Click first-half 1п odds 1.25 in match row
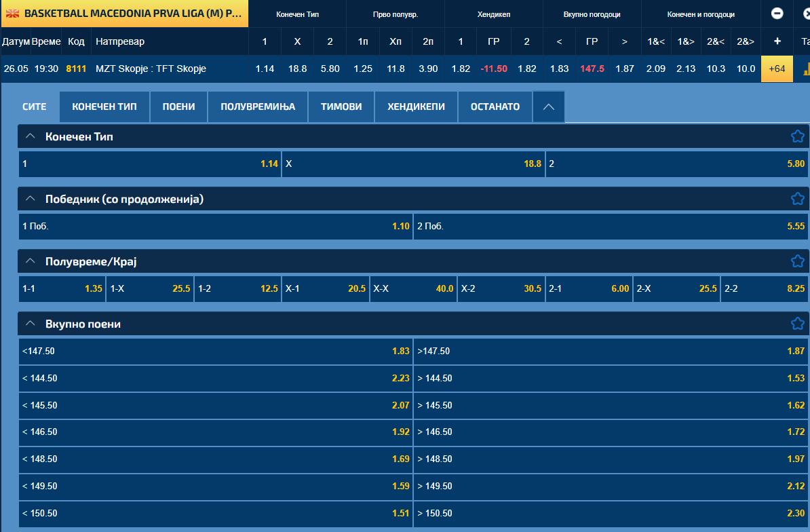This screenshot has width=810, height=532. 363,69
